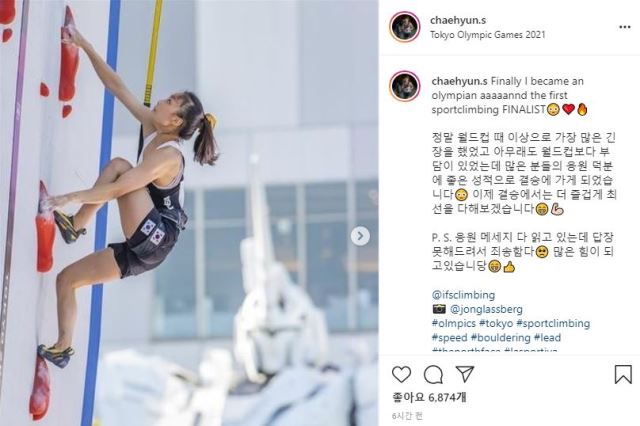
Task: Visit the @ifsclimbing mention
Action: (x=463, y=295)
